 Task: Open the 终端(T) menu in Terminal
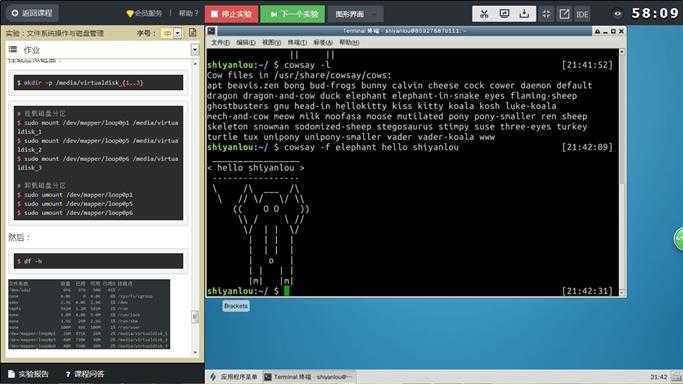tap(297, 42)
